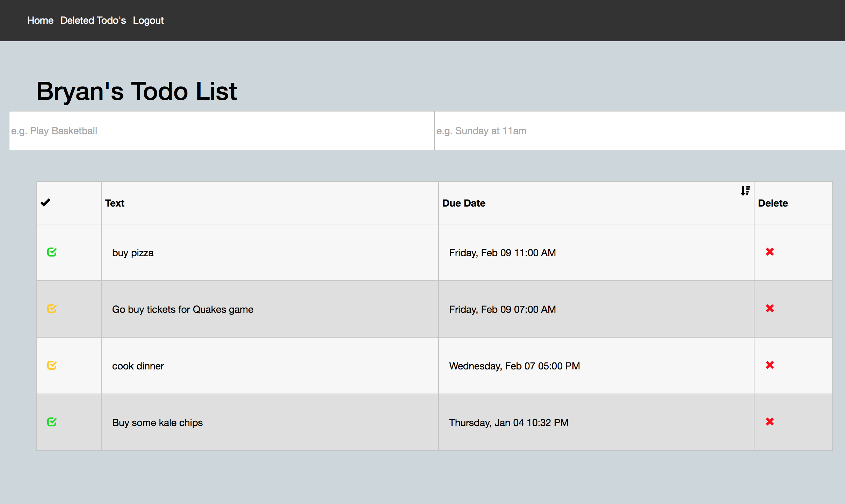845x504 pixels.
Task: Delete the Quakes game tickets todo
Action: [x=770, y=309]
